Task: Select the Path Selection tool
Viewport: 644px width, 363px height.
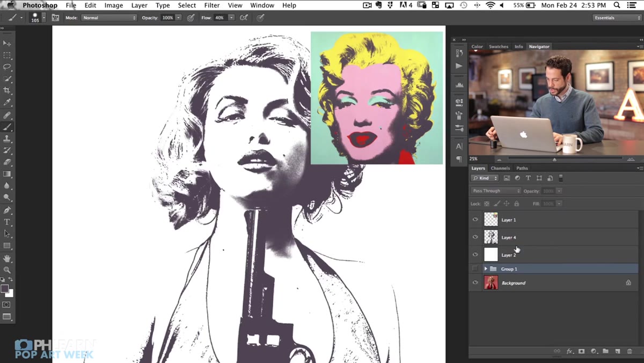Action: 7,234
